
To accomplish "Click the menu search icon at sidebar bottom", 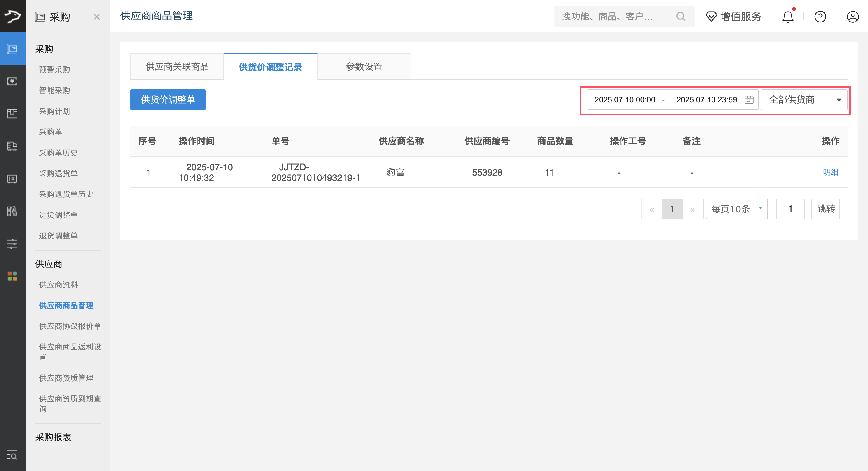I will coord(12,455).
